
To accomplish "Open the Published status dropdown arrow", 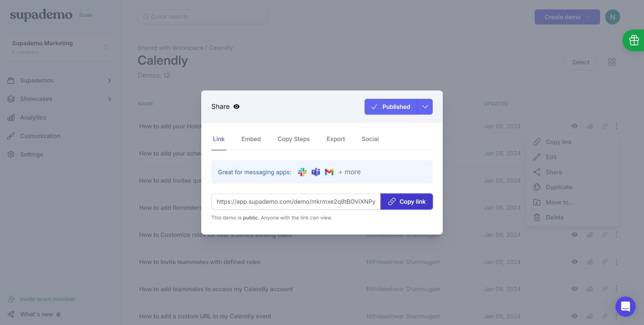I will (425, 107).
